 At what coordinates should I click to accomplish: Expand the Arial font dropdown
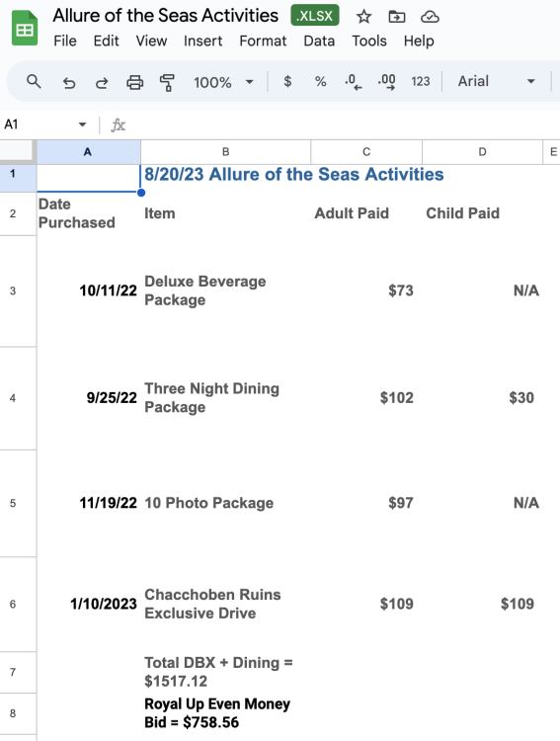(496, 81)
